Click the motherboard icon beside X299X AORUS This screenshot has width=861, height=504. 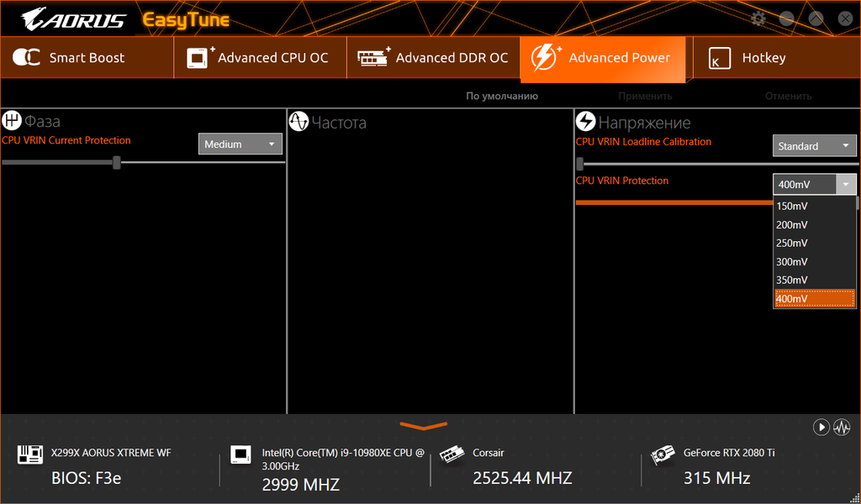pyautogui.click(x=29, y=454)
